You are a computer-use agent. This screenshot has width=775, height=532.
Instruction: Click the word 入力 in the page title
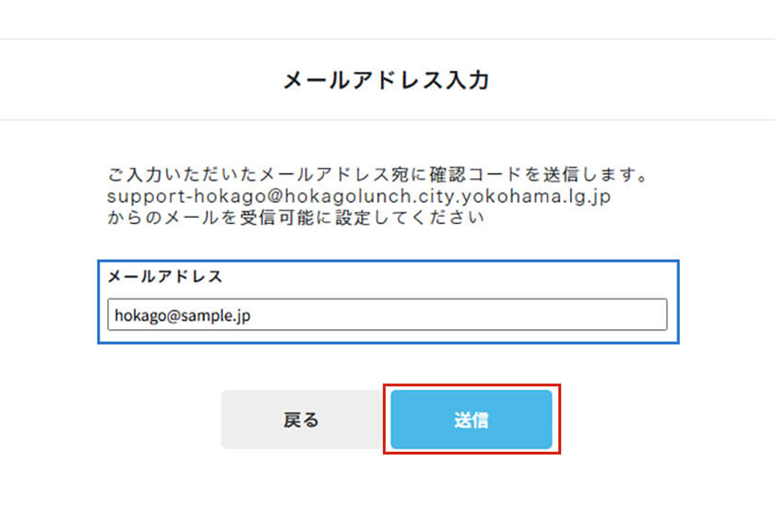pos(468,80)
